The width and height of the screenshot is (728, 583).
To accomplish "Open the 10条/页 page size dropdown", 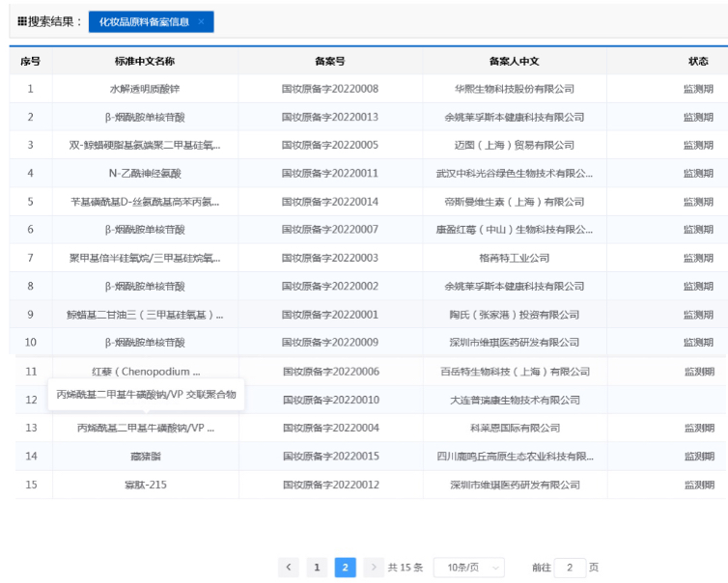I will [x=468, y=568].
